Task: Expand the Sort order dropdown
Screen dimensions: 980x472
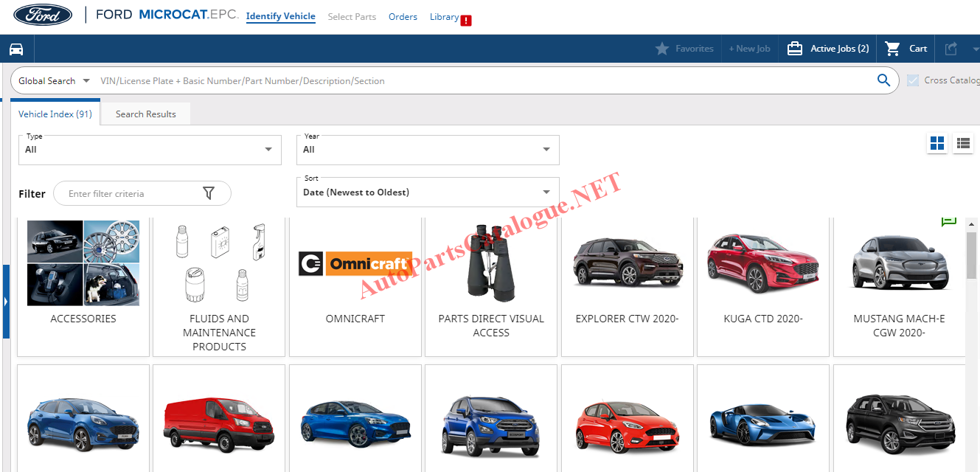Action: (x=428, y=192)
